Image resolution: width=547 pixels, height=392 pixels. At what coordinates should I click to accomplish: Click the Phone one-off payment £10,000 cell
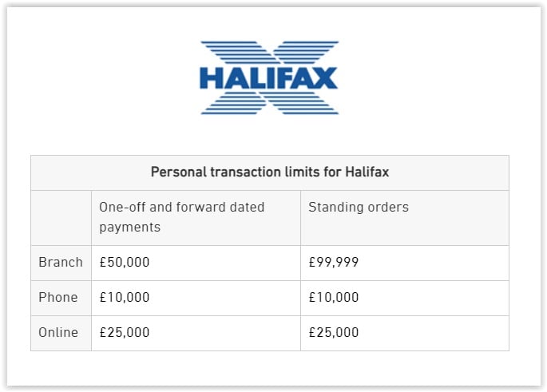(196, 298)
